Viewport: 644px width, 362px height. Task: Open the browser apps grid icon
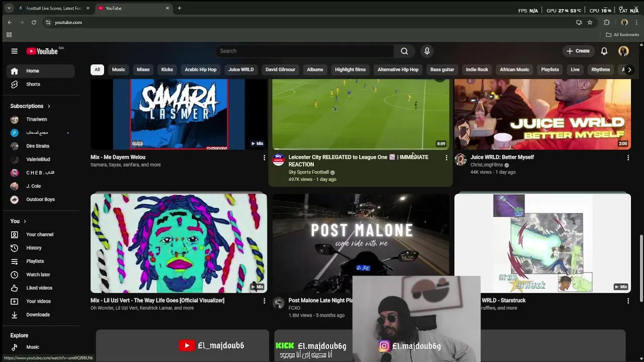[x=9, y=35]
